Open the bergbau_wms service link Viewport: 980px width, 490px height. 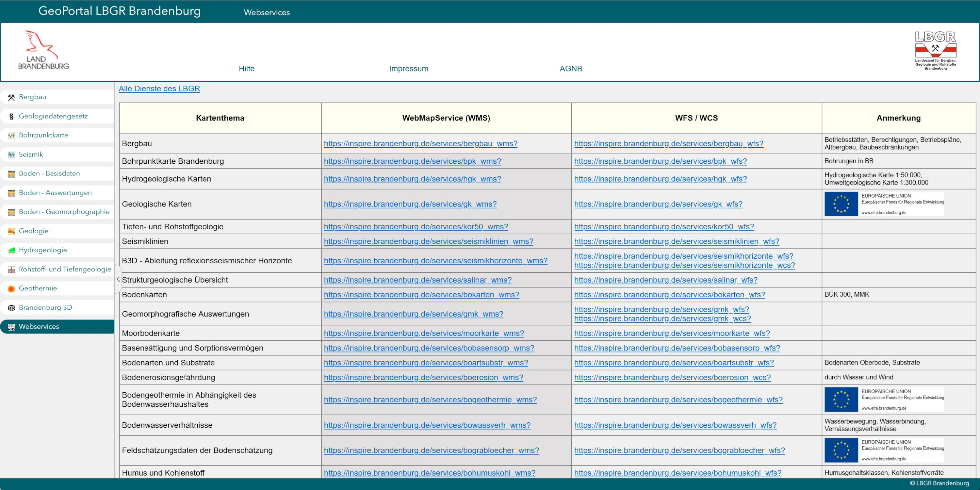pos(420,143)
